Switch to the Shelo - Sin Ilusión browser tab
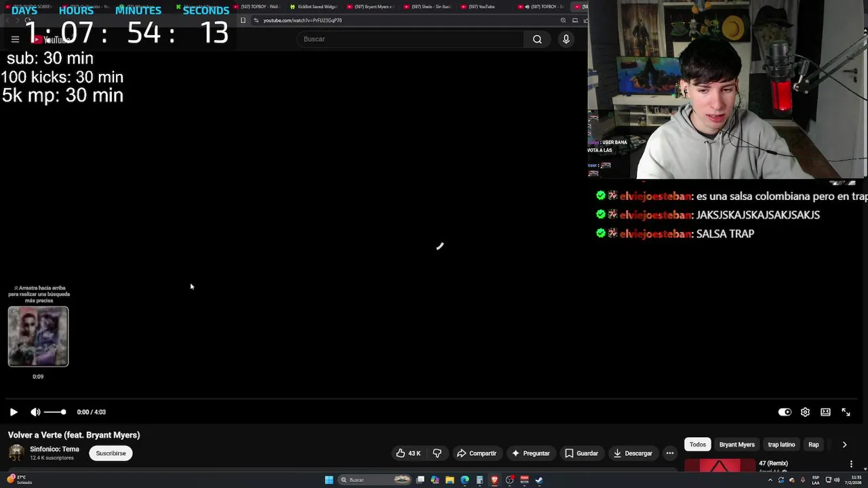868x488 pixels. pyautogui.click(x=427, y=7)
